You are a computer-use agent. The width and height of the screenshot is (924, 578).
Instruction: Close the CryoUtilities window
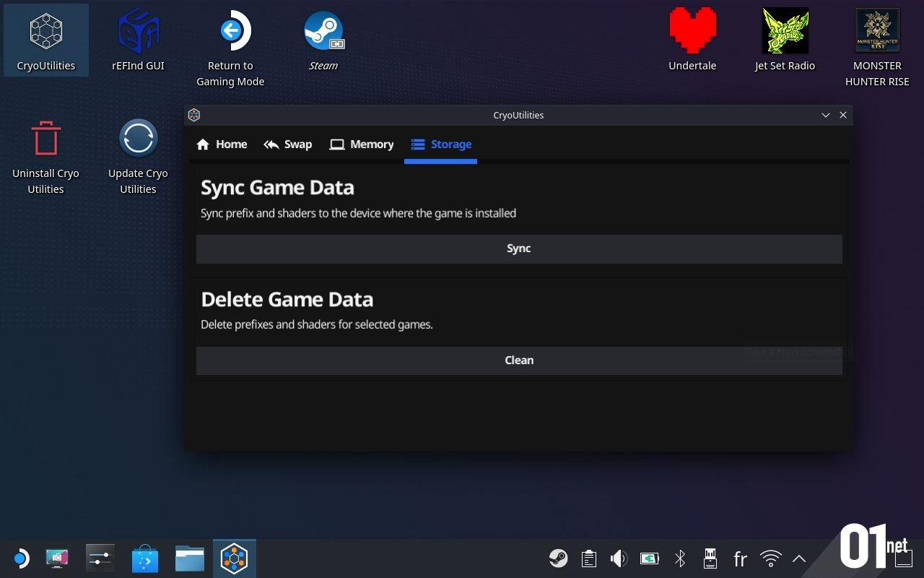tap(842, 115)
